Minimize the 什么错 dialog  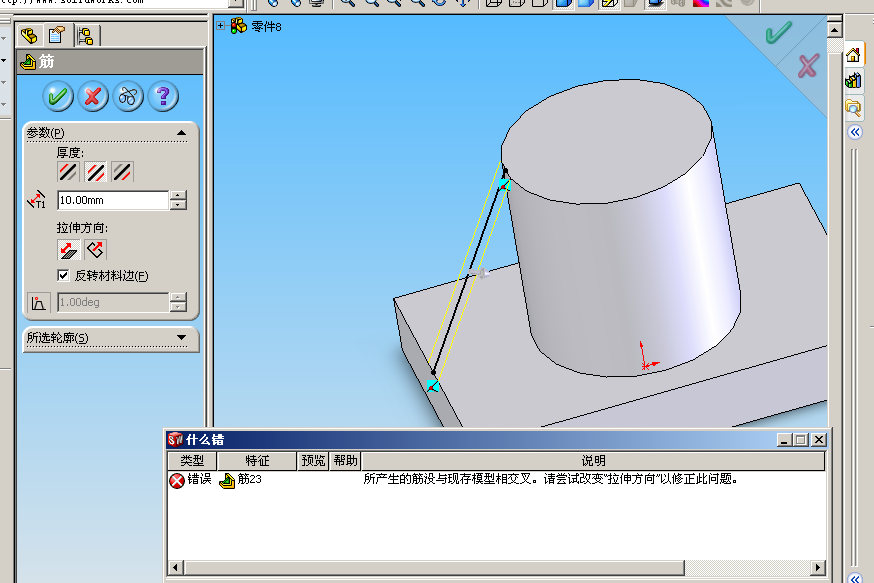[784, 440]
